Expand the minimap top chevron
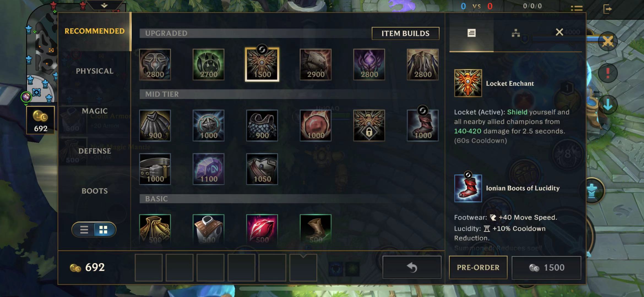This screenshot has height=297, width=644. pos(104,5)
